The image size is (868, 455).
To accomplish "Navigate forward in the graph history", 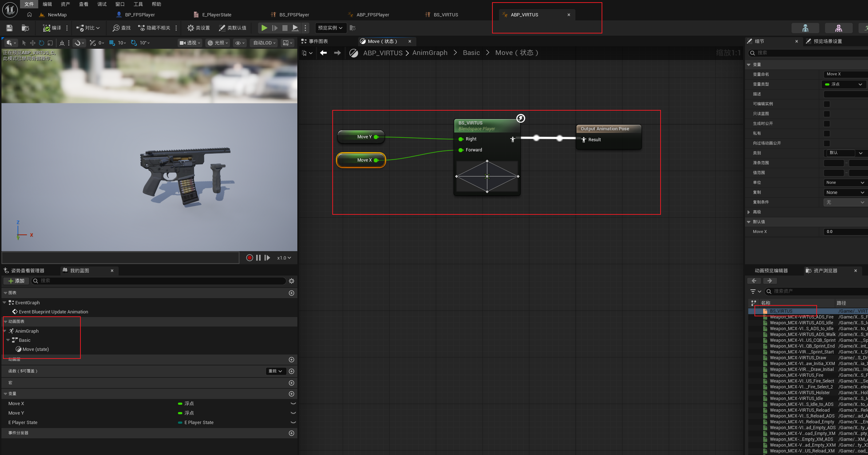I will point(337,53).
